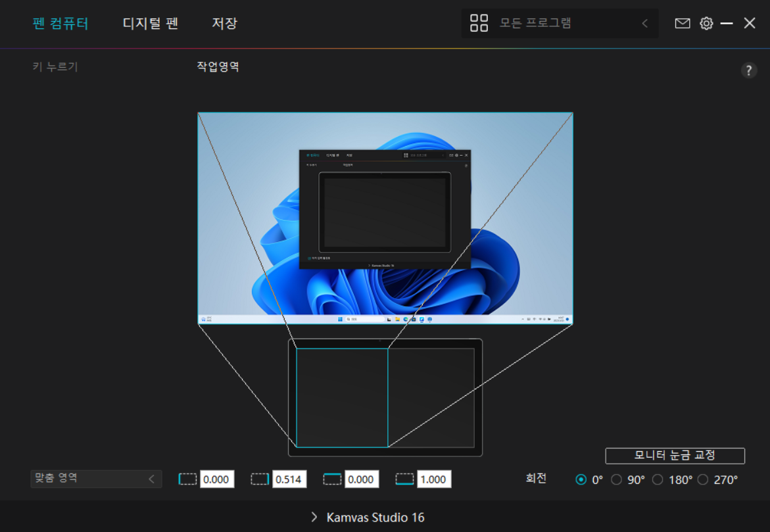Click the 모니터 눈금 교정 button
Image resolution: width=770 pixels, height=532 pixels.
tap(674, 455)
